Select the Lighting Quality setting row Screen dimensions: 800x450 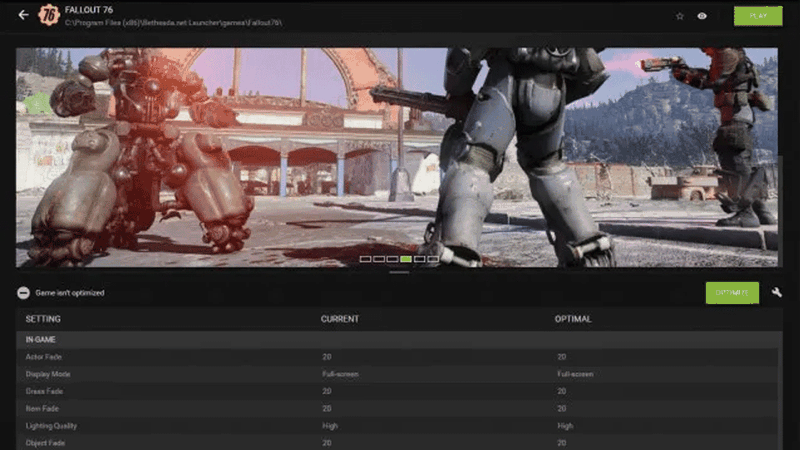tap(397, 426)
